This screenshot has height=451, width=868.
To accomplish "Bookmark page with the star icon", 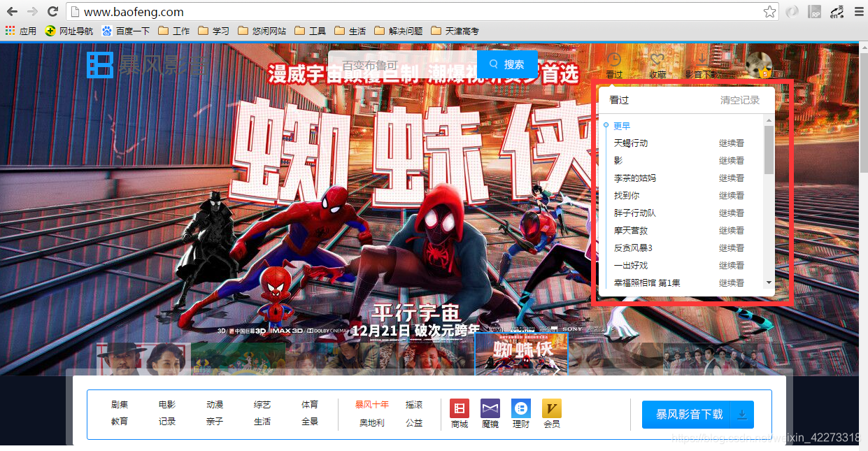I will [x=769, y=12].
